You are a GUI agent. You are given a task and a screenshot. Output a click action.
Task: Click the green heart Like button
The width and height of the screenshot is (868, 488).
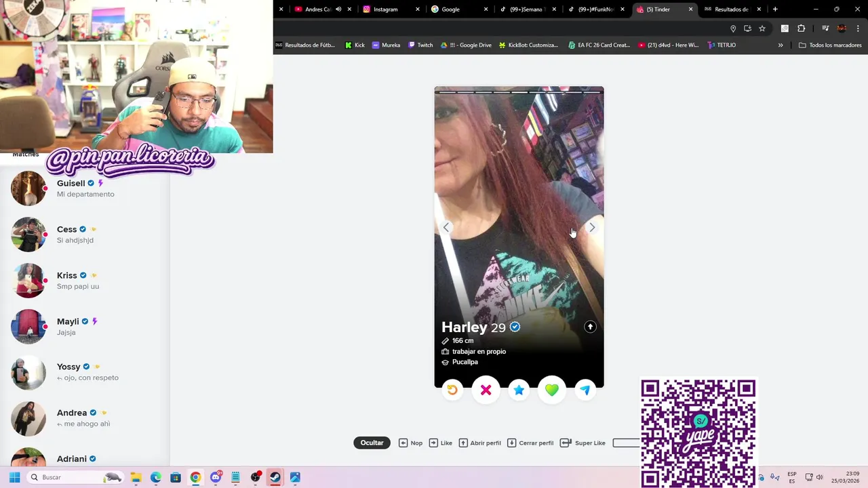pos(551,390)
